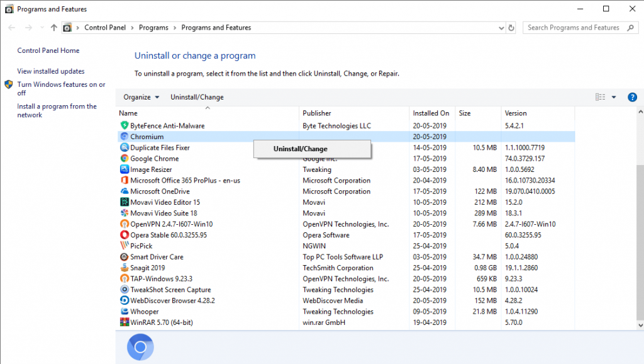Click the Whooper icon

(x=124, y=311)
